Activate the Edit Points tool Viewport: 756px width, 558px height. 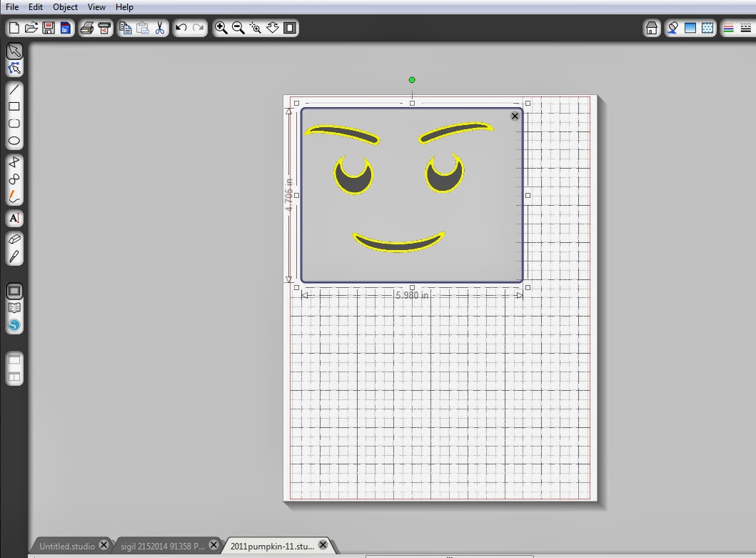pyautogui.click(x=14, y=69)
